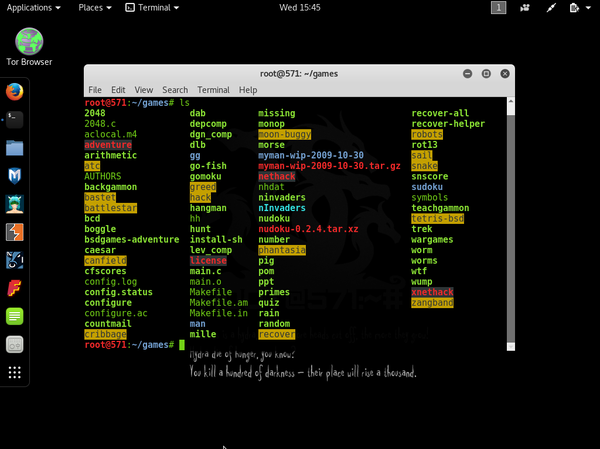Screen dimensions: 600x449
Task: Open the Applications menu
Action: coord(33,8)
